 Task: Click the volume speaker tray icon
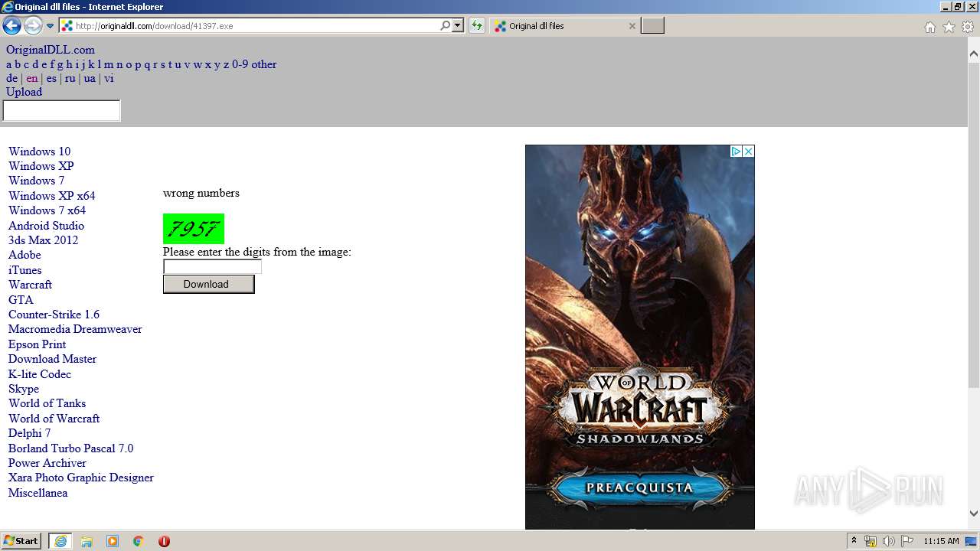pos(889,541)
